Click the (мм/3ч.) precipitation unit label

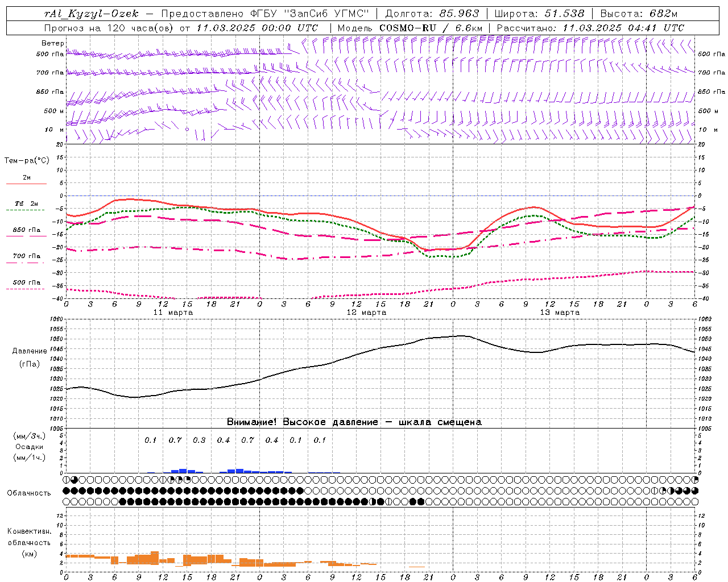click(30, 436)
